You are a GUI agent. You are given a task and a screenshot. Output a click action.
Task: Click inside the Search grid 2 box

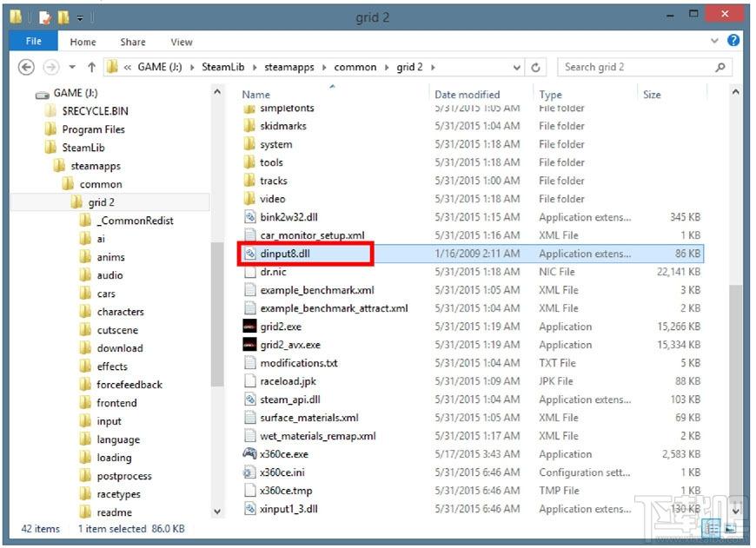tap(636, 67)
